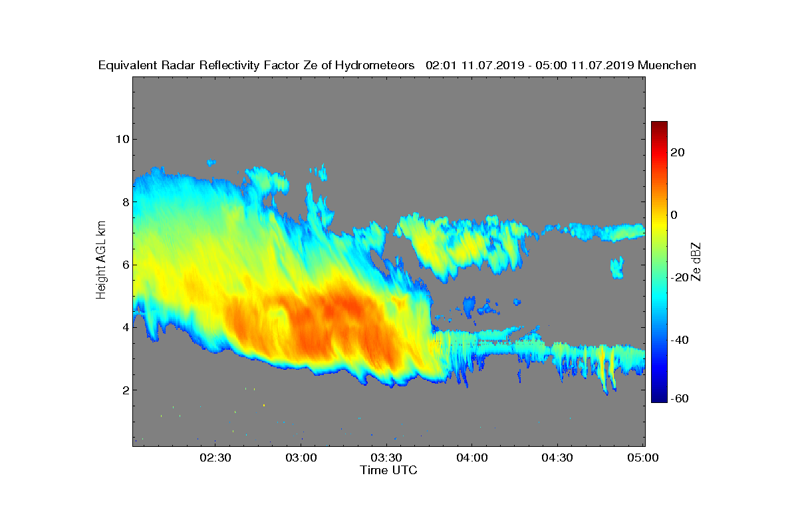Click the dark red top of the colorbar
This screenshot has height=532, width=798.
659,125
